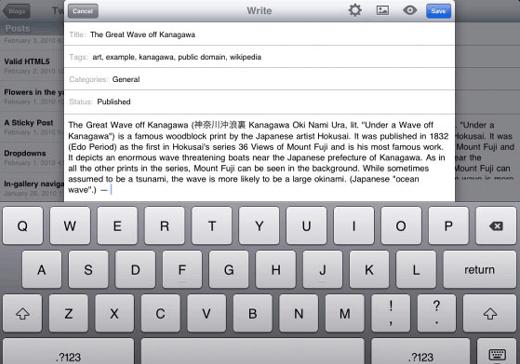Switch to numbers with right .?123 key
This screenshot has height=364, width=520.
point(421,352)
